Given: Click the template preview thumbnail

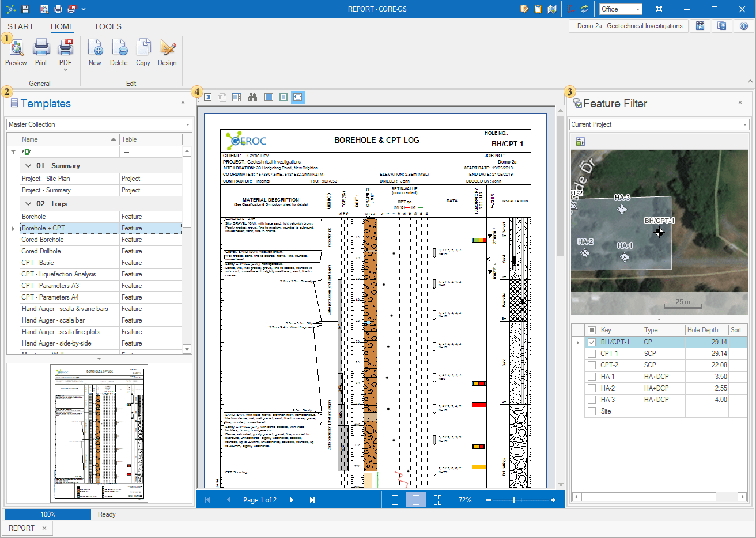Looking at the screenshot, I should [x=99, y=433].
